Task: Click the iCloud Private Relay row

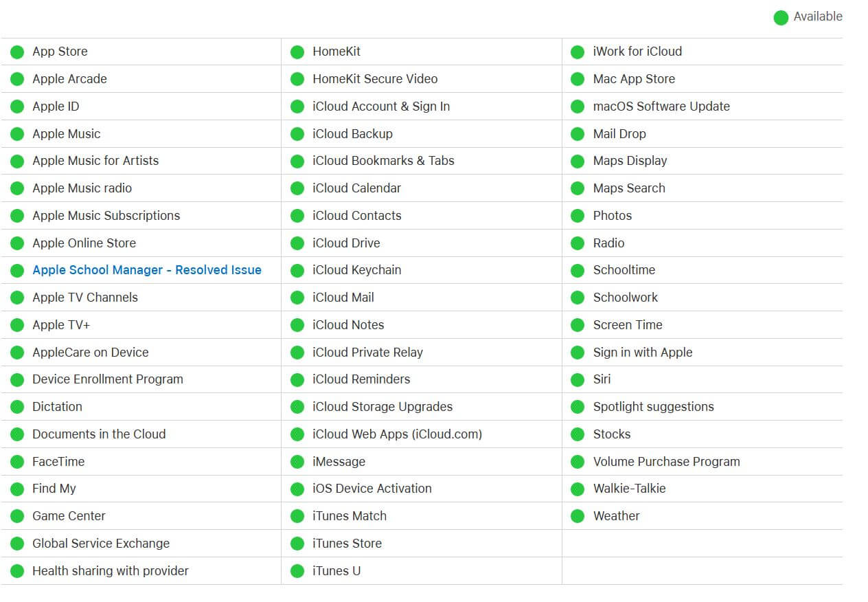Action: [367, 353]
